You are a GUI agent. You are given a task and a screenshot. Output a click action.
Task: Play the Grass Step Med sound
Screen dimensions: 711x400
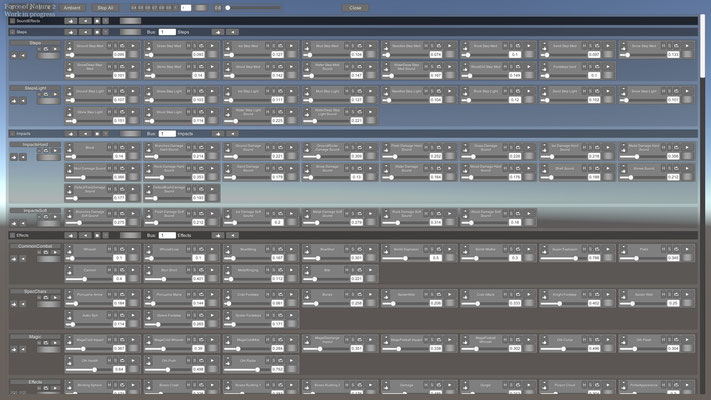[x=212, y=46]
